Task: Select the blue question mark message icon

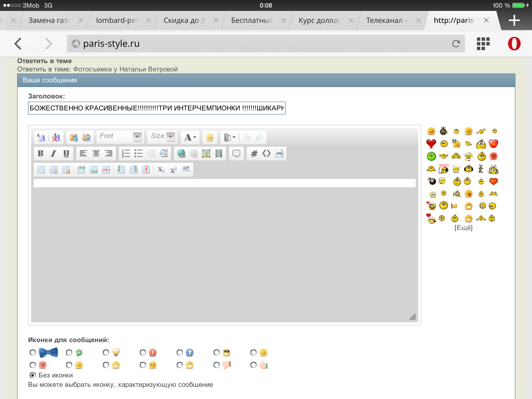Action: coord(179,353)
